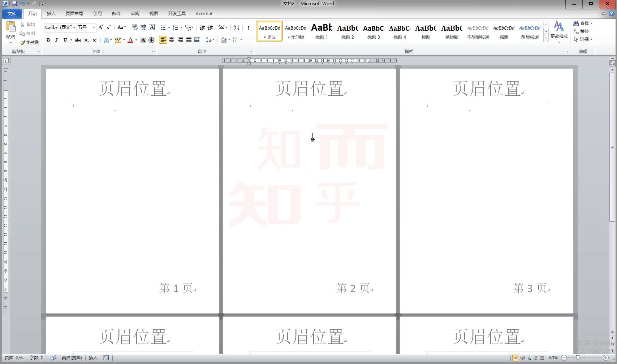Viewport: 617px width, 364px height.
Task: Open the font name dropdown
Action: 74,27
